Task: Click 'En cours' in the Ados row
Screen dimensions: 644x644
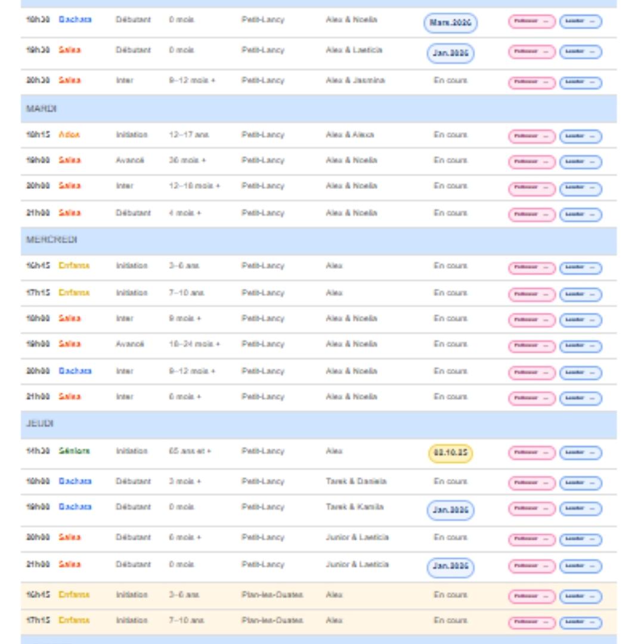Action: [451, 135]
